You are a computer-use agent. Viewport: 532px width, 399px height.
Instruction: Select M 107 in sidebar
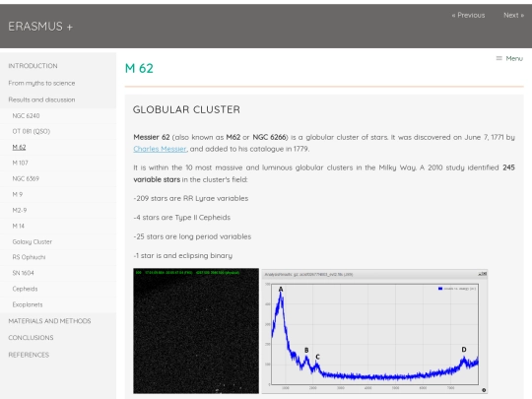[20, 163]
